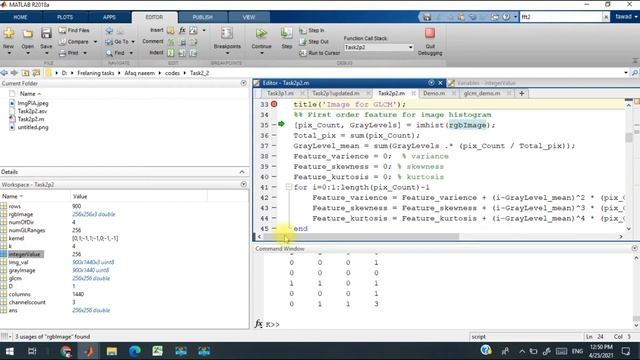Select the kernel workspace variable
Image resolution: width=640 pixels, height=360 pixels.
[x=16, y=238]
